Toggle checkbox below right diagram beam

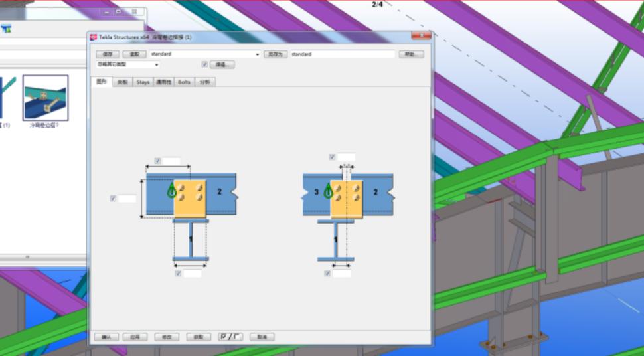327,274
